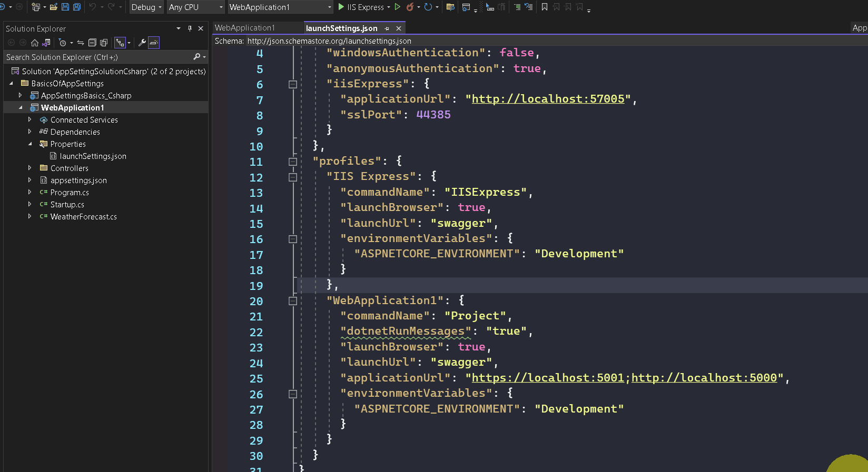This screenshot has height=472, width=868.
Task: Expand the AppSettingsBasics_Csharp project node
Action: click(x=21, y=95)
